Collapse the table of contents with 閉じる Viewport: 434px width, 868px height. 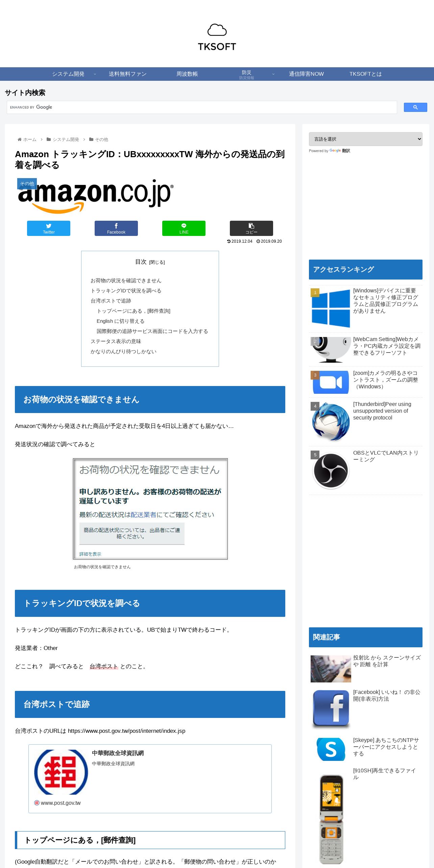157,262
